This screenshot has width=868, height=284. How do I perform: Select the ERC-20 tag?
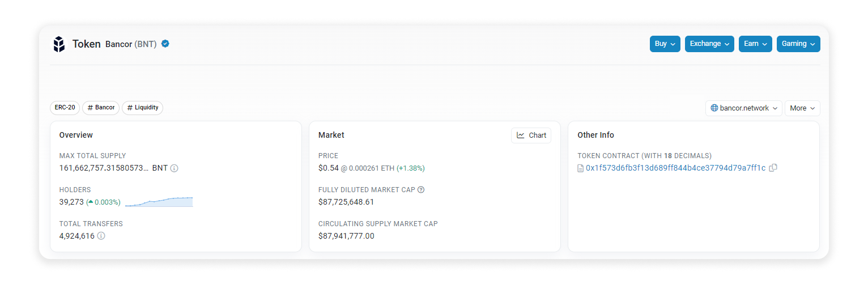65,108
